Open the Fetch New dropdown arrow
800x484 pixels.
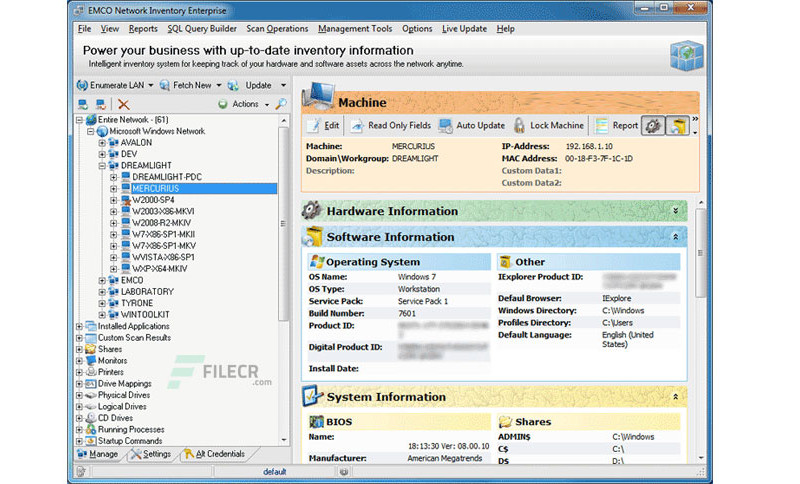tap(218, 86)
